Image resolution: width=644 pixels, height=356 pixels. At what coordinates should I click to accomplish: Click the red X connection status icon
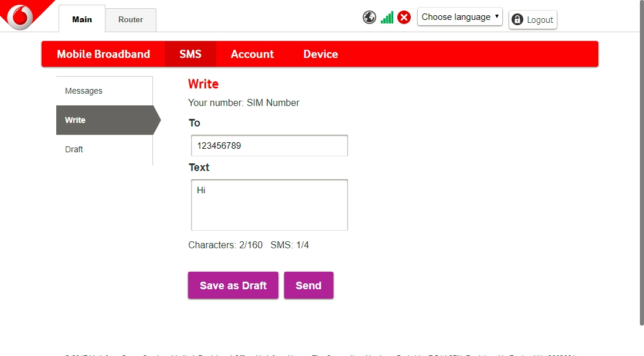click(x=404, y=18)
